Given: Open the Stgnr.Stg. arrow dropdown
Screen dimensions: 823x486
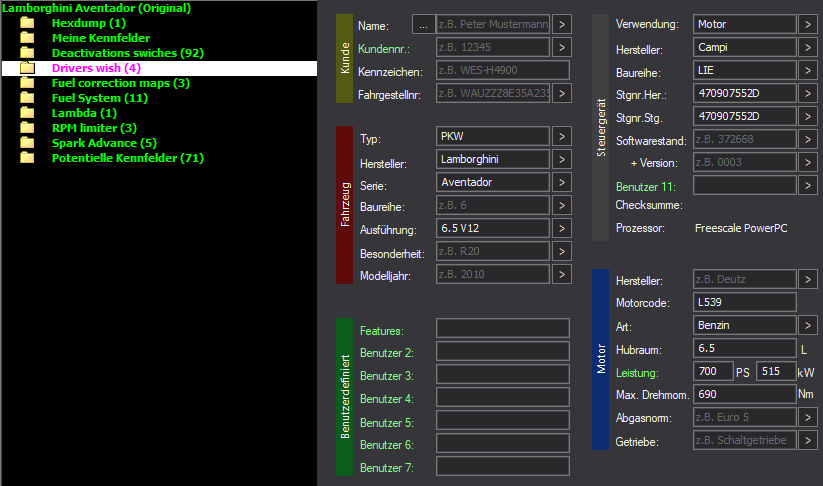Looking at the screenshot, I should coord(808,117).
